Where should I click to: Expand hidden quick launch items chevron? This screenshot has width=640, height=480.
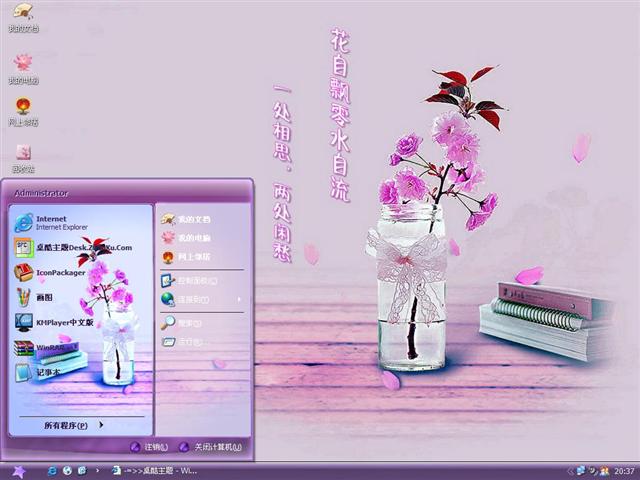[98, 471]
